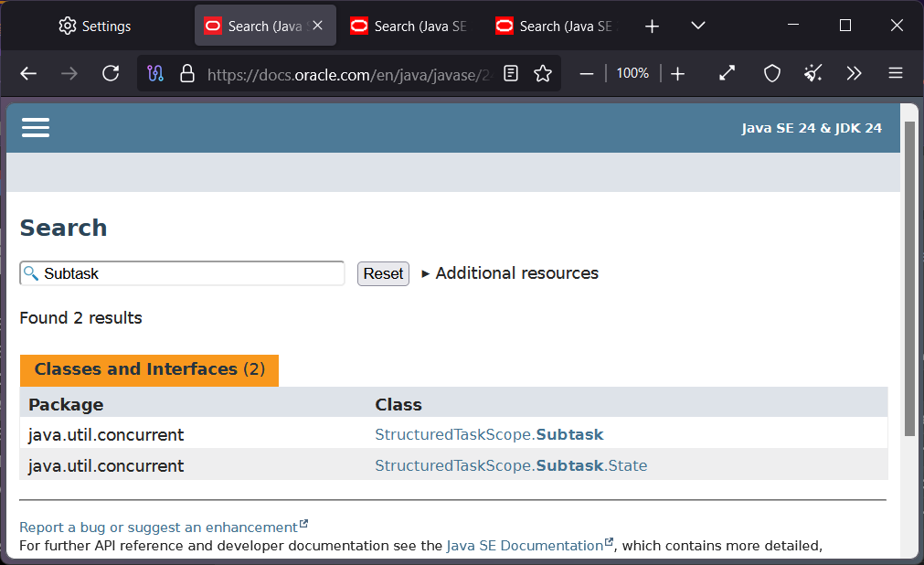Open the documentation hamburger navigation menu
This screenshot has height=565, width=924.
[36, 128]
